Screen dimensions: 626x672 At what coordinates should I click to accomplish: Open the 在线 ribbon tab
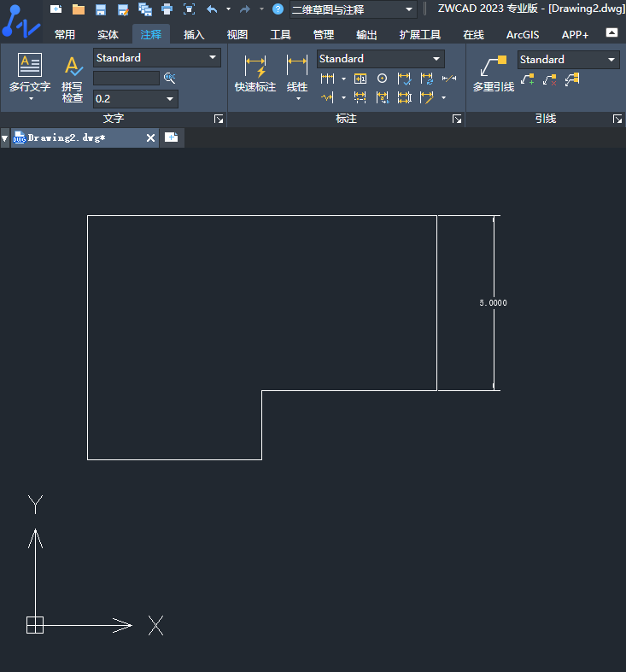point(473,35)
